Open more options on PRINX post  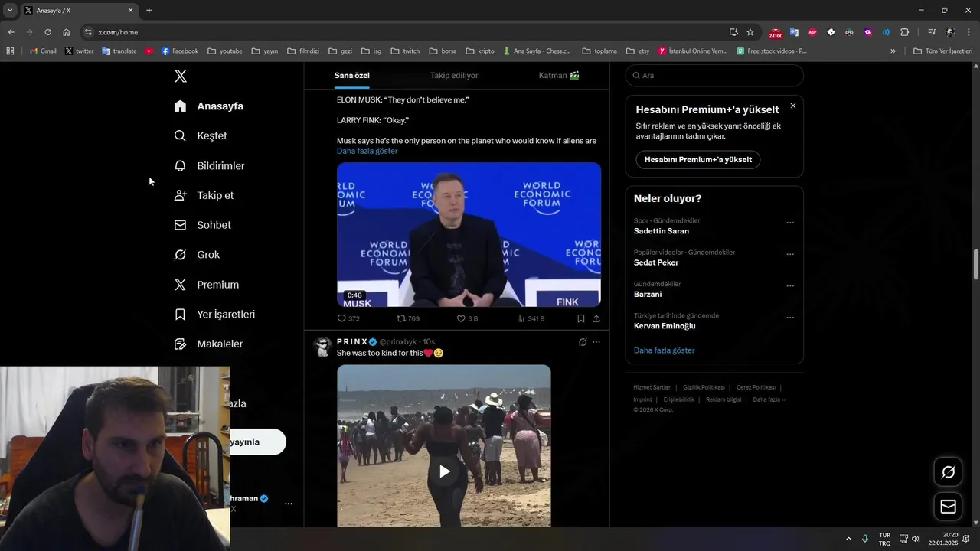[596, 342]
